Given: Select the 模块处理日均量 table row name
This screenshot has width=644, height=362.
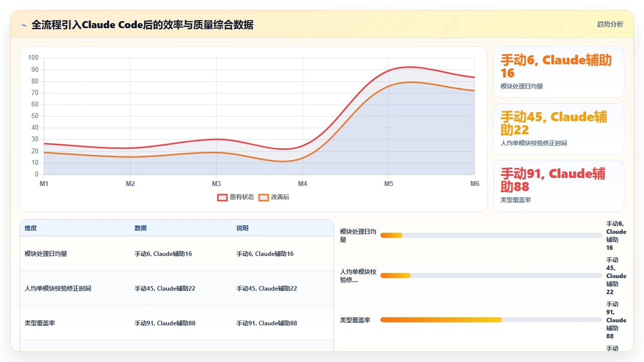Looking at the screenshot, I should (x=46, y=254).
